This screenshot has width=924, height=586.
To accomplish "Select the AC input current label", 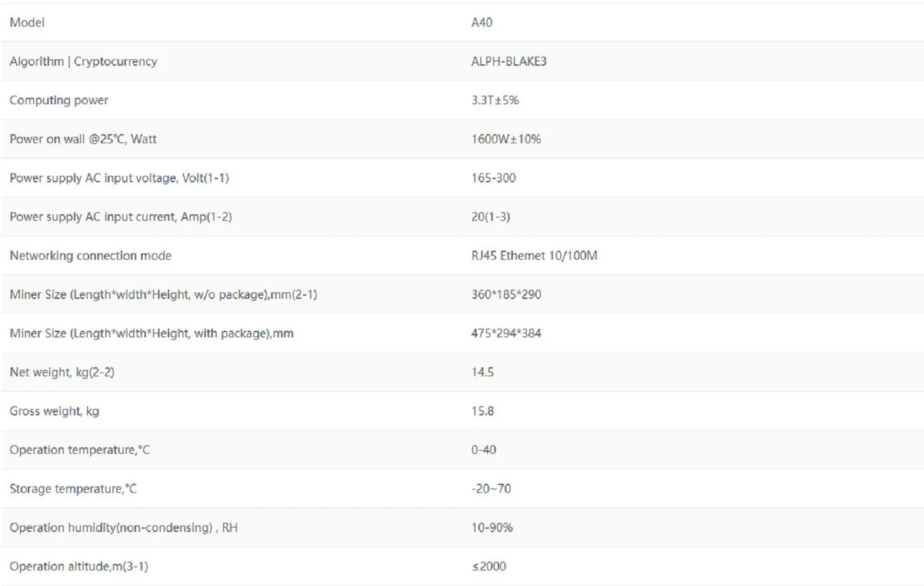I will tap(121, 217).
